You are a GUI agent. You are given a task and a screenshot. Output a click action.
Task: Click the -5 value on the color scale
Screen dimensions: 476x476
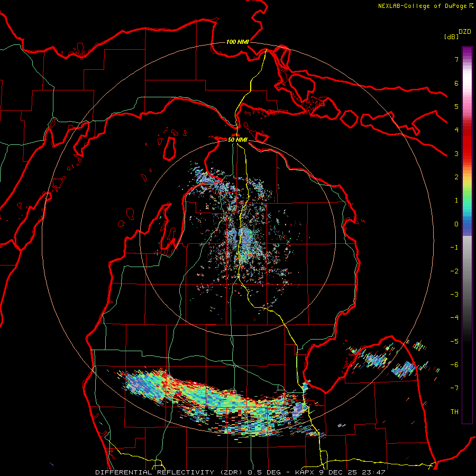[x=454, y=342]
